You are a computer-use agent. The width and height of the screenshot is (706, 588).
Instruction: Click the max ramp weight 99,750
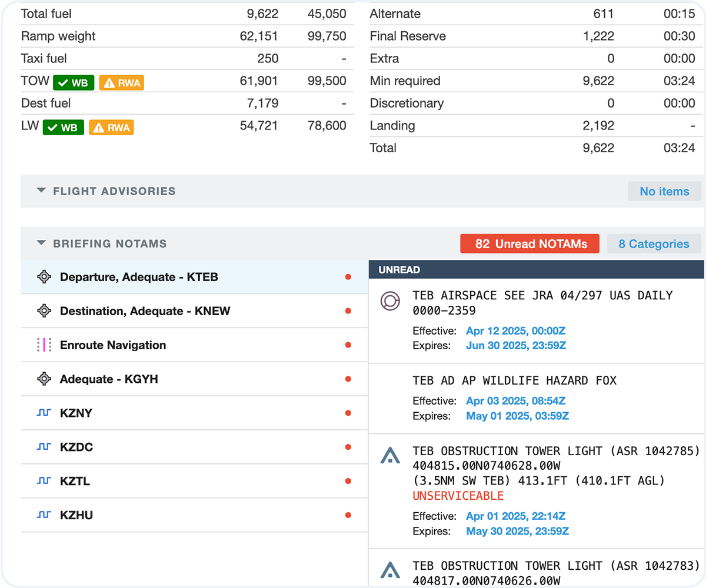click(327, 36)
